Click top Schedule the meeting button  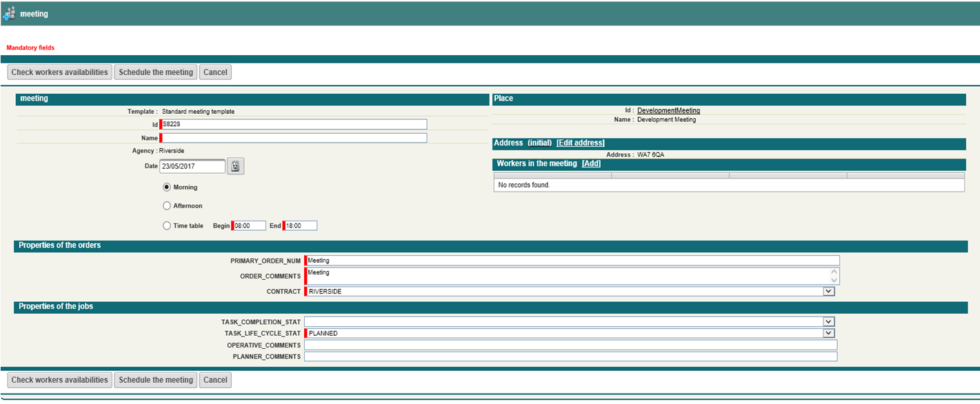[x=156, y=72]
